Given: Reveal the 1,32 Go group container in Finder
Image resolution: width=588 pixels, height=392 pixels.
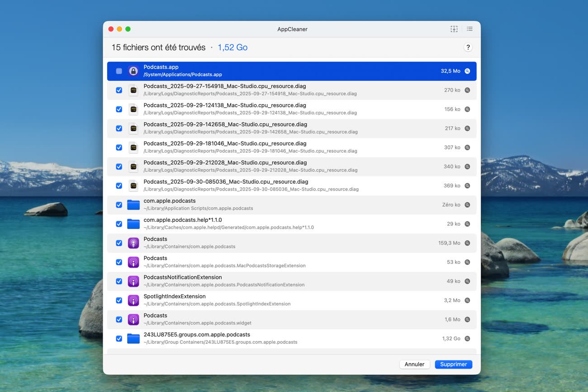Looking at the screenshot, I should (x=467, y=339).
